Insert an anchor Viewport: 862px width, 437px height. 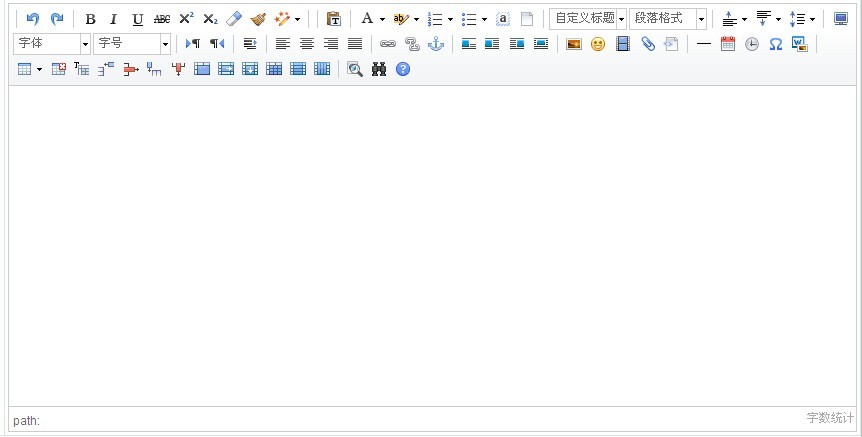coord(436,44)
